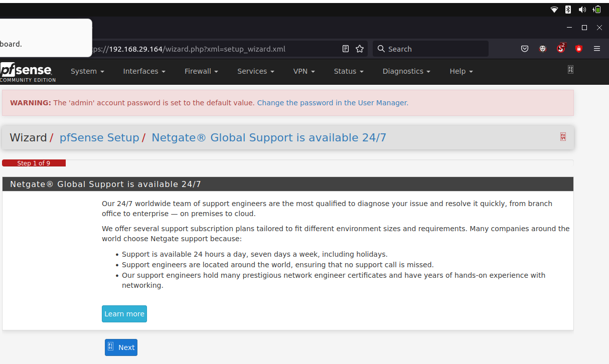Open the Firefox hamburger menu

click(597, 49)
